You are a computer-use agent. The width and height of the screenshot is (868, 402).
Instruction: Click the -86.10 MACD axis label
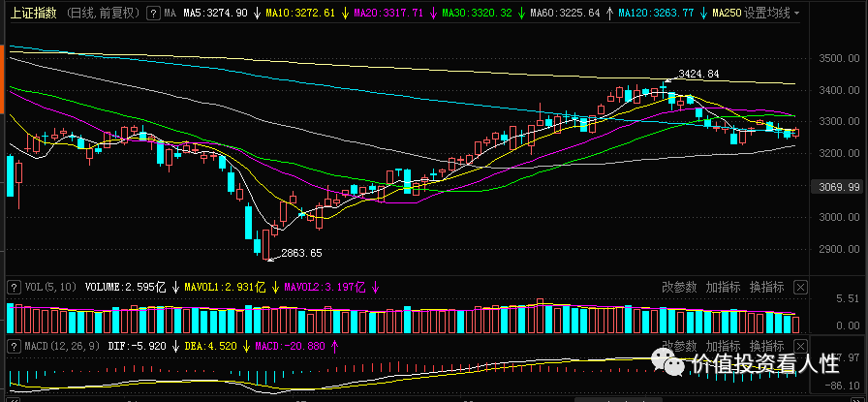coord(843,385)
